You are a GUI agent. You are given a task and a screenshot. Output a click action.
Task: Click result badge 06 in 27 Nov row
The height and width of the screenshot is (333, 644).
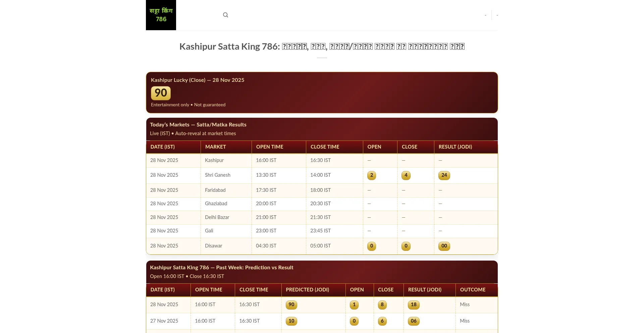coord(414,321)
